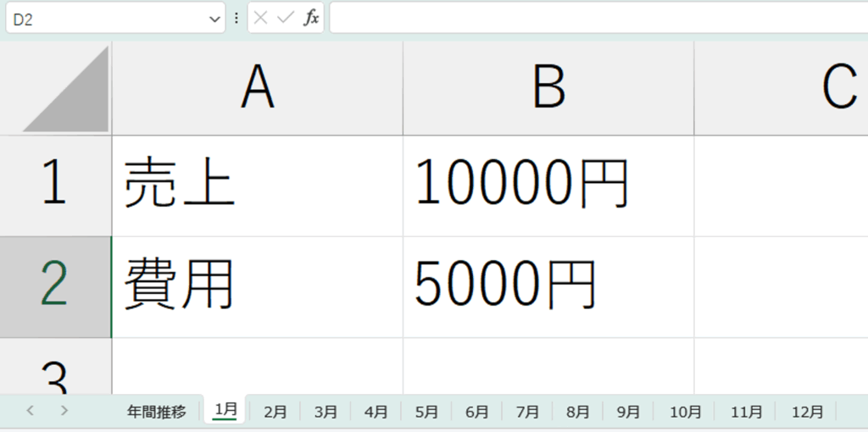Open the 2月 sheet tab
Viewport: 868px width, 432px height.
point(275,413)
